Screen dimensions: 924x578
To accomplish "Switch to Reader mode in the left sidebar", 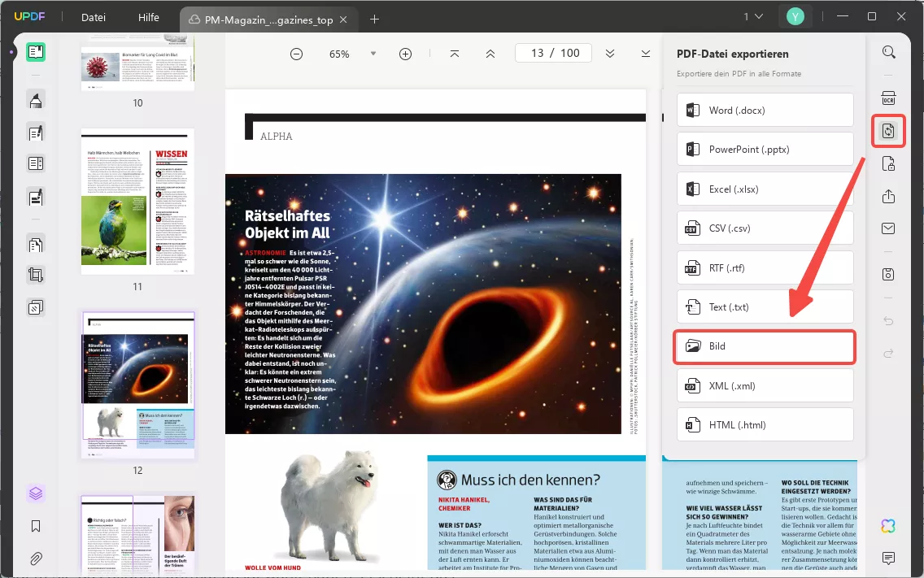I will 36,52.
